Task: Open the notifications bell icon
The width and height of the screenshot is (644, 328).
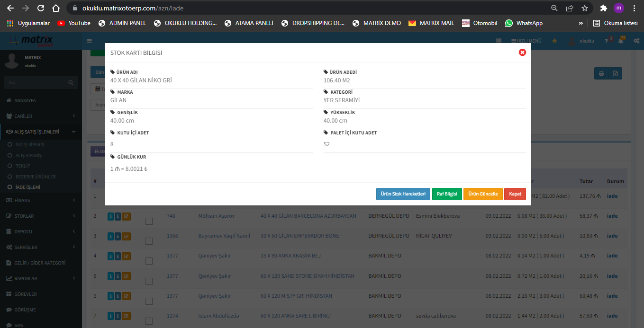Action: click(621, 41)
